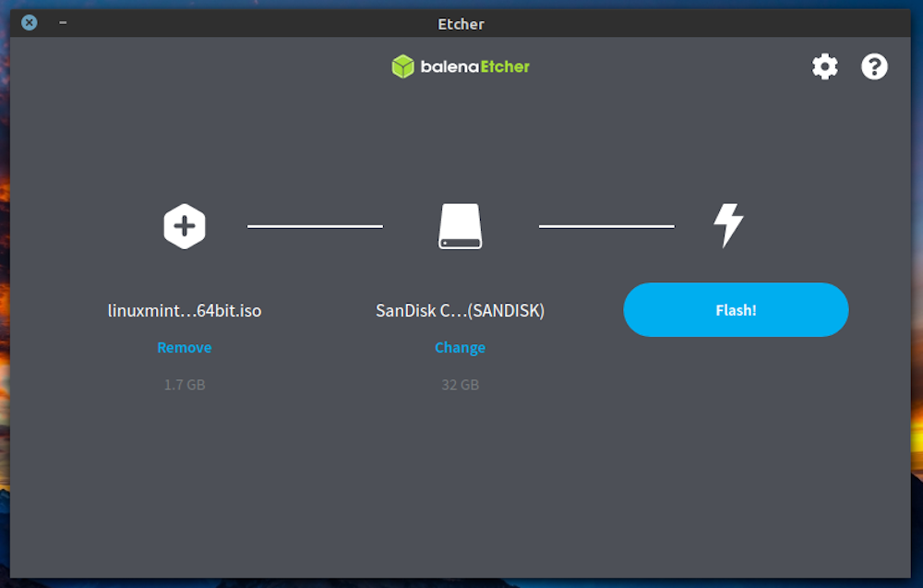Click the green balena cube logo
923x588 pixels.
coord(402,66)
